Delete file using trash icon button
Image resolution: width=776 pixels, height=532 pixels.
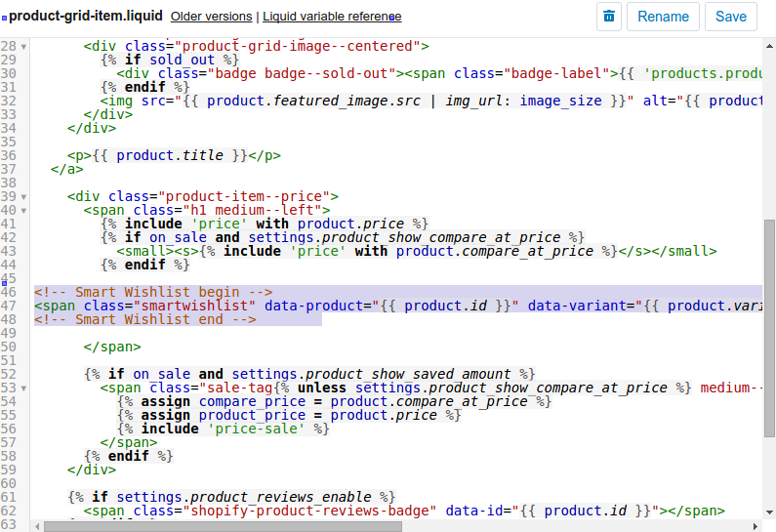[x=609, y=17]
